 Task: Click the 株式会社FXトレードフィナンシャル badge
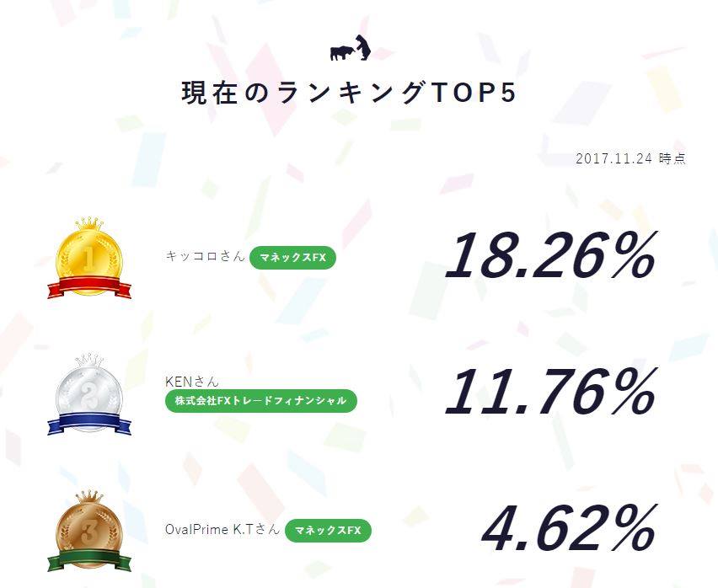261,401
